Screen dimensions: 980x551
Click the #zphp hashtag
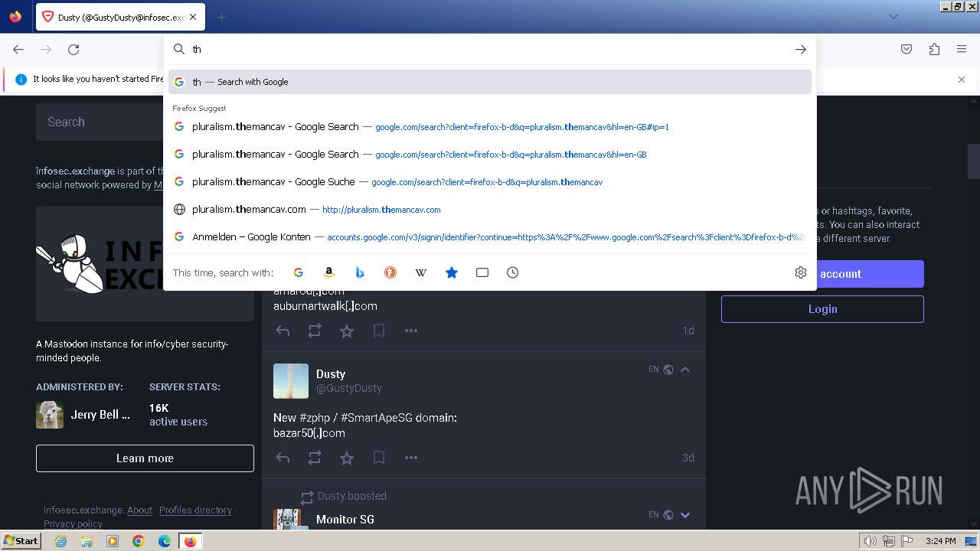[315, 418]
